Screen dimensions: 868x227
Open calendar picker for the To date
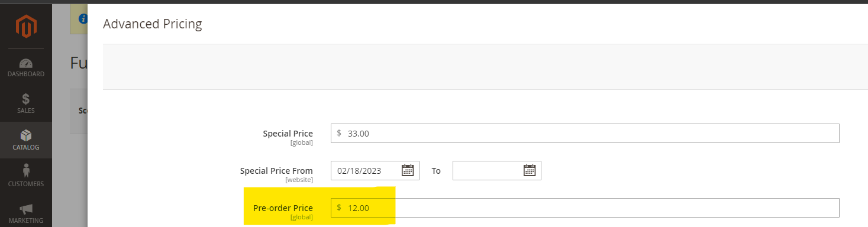(x=530, y=171)
